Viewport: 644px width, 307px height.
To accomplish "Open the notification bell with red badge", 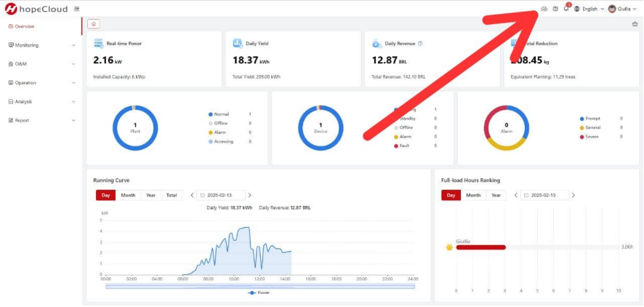I will [x=566, y=9].
